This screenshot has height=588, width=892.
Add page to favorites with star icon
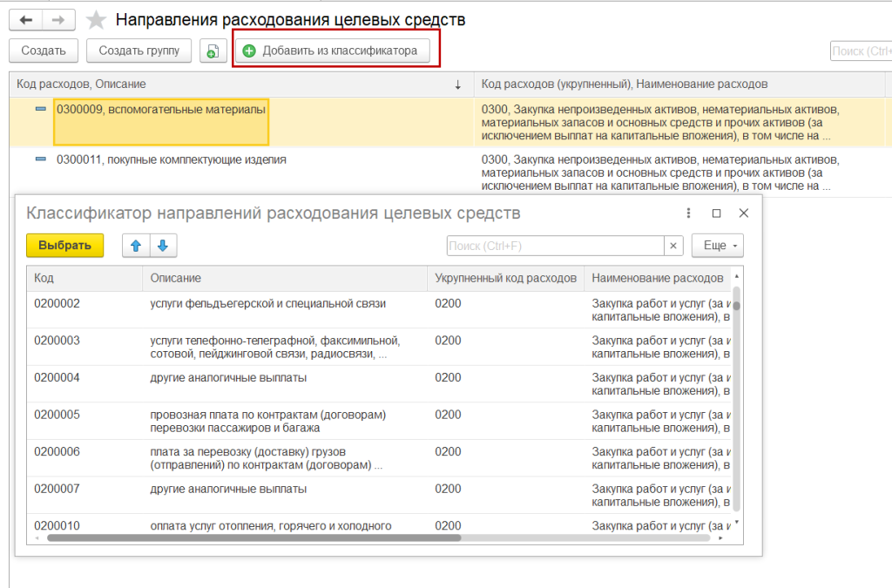(x=97, y=20)
